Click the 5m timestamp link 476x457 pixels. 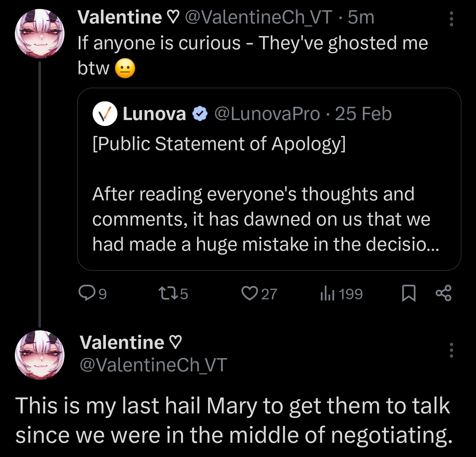point(361,17)
